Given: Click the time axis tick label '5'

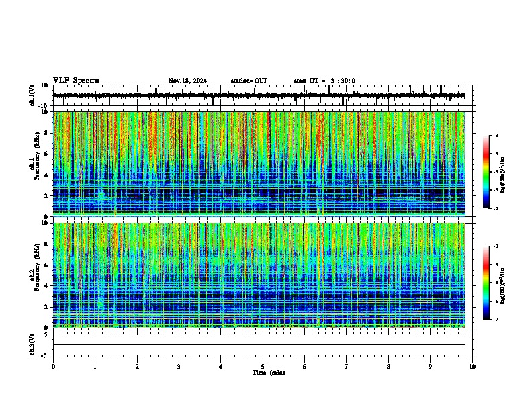Looking at the screenshot, I should [263, 367].
